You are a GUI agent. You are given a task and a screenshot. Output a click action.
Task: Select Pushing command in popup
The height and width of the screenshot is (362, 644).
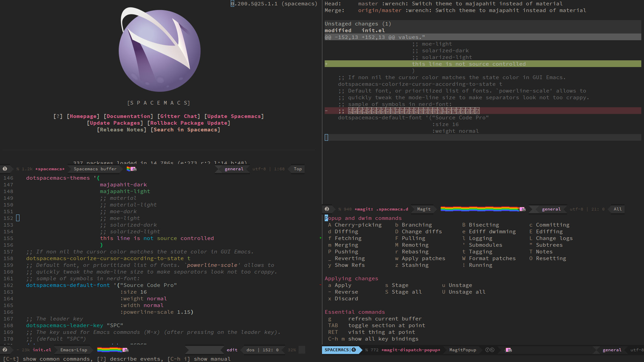pos(343,252)
